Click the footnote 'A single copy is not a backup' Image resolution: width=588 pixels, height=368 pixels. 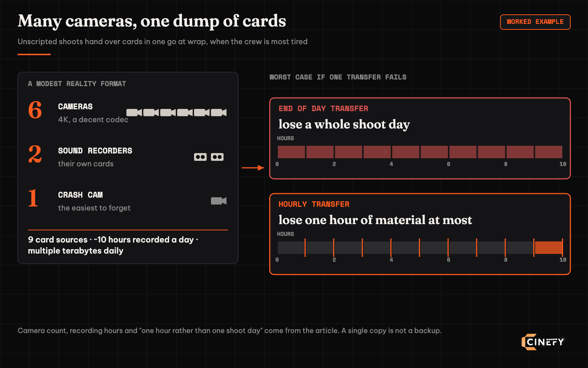pos(391,330)
